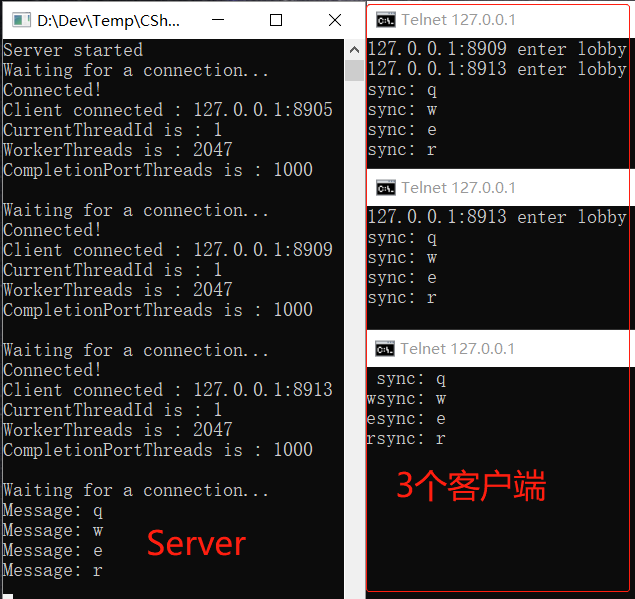Image resolution: width=635 pixels, height=599 pixels.
Task: Click the first Telnet window's cmd icon
Action: 386,20
